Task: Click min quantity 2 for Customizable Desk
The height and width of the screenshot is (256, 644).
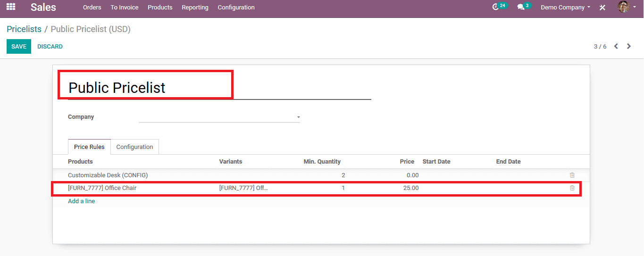Action: click(x=343, y=175)
